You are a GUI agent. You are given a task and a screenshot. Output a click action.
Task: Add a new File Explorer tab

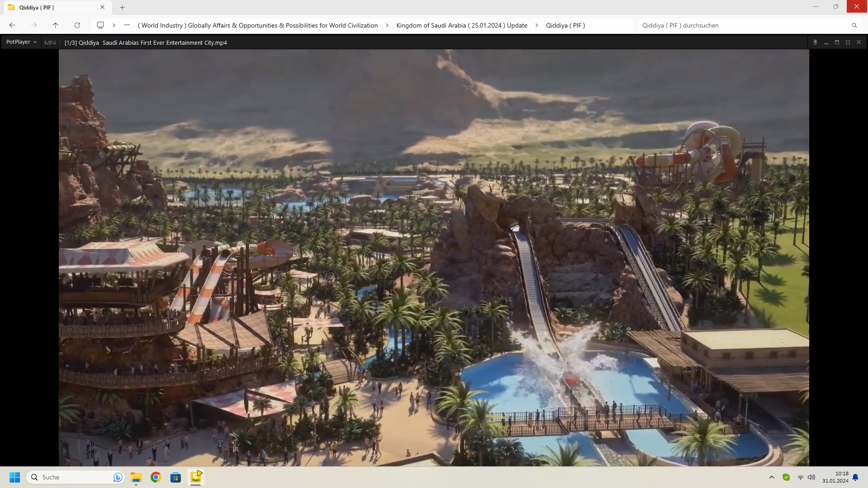pos(122,7)
